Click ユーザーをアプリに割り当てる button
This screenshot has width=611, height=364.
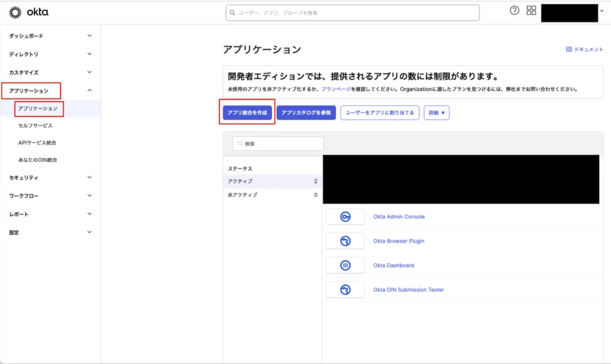click(380, 113)
